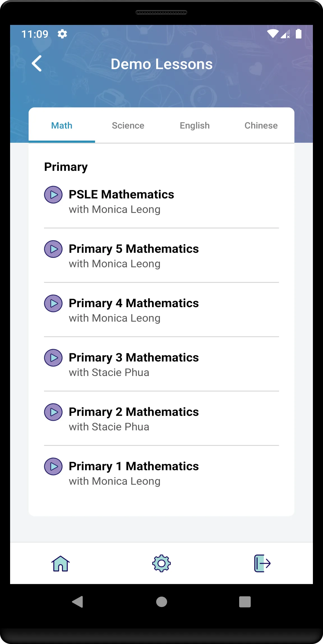Image resolution: width=323 pixels, height=644 pixels.
Task: Open PSLE Mathematics lesson title
Action: point(121,194)
